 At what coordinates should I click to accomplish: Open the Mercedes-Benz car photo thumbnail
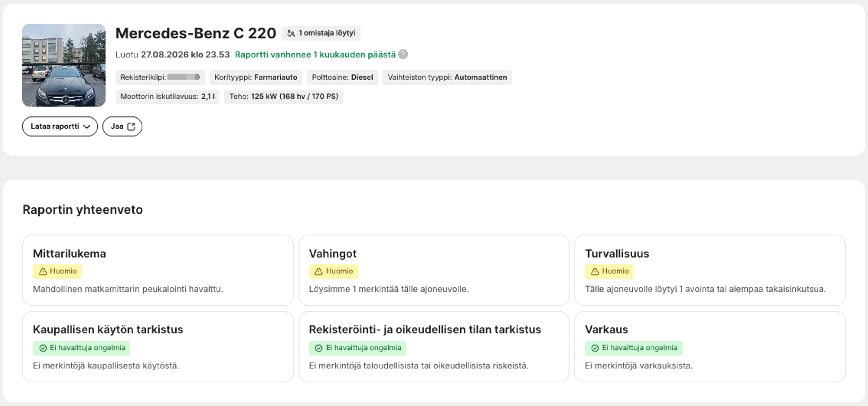(x=64, y=65)
